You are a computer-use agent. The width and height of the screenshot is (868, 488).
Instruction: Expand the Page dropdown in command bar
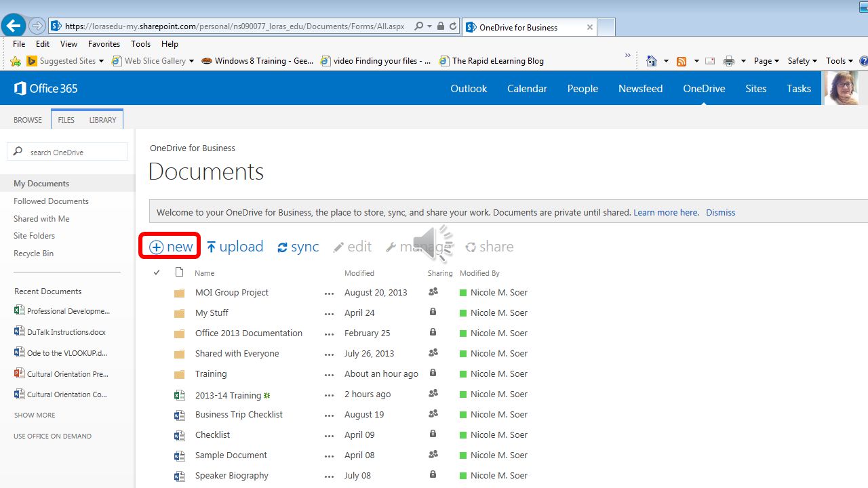click(x=766, y=61)
